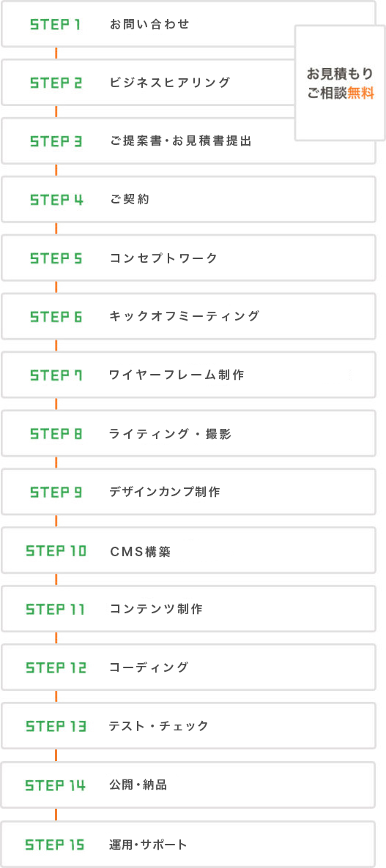Open STEP 15 運用・サポート item
The height and width of the screenshot is (868, 386).
tap(188, 845)
